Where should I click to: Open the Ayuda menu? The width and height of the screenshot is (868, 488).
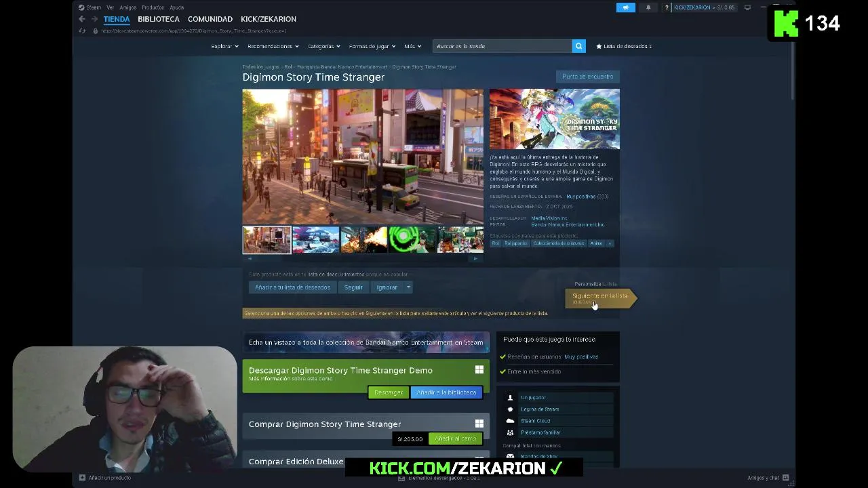tap(177, 7)
